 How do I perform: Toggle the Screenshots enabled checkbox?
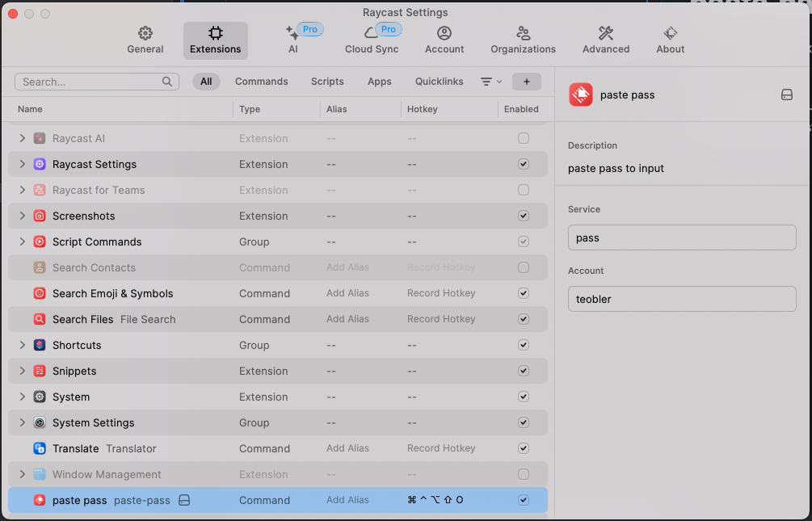[x=524, y=216]
